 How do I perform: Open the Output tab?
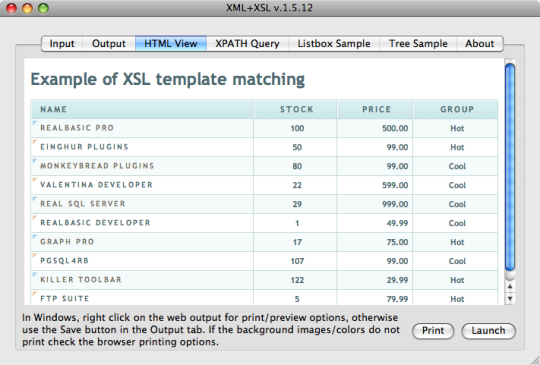click(109, 44)
